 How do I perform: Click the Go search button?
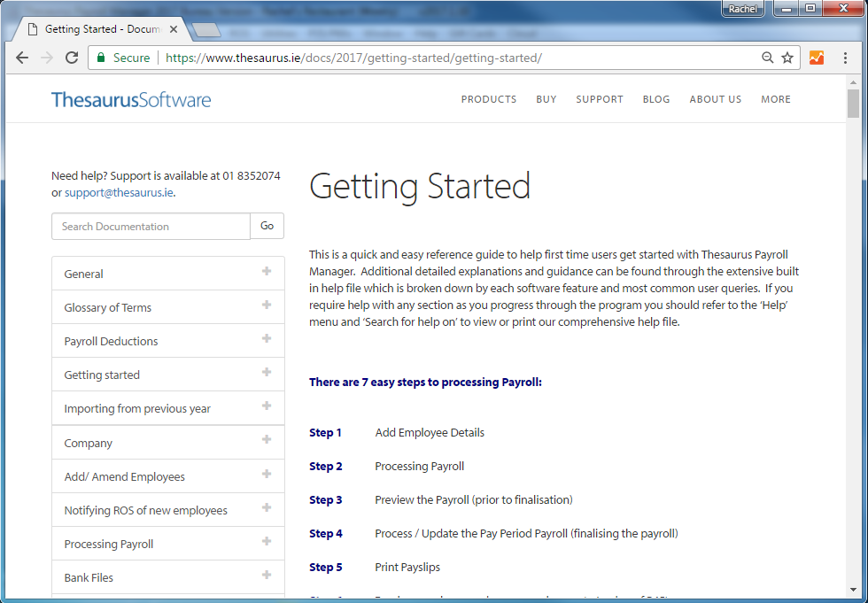coord(267,226)
